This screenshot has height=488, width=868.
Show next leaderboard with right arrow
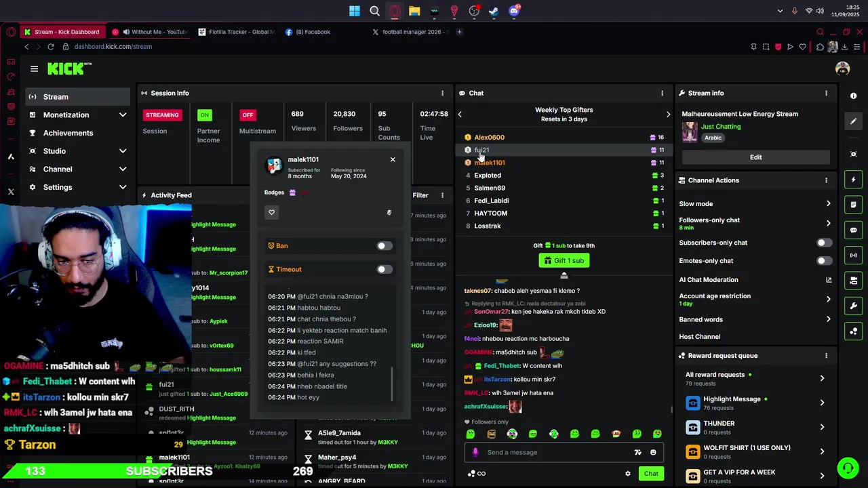668,115
